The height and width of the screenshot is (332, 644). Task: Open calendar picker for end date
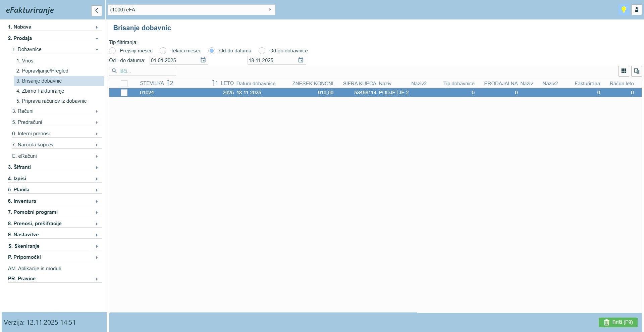[x=301, y=60]
